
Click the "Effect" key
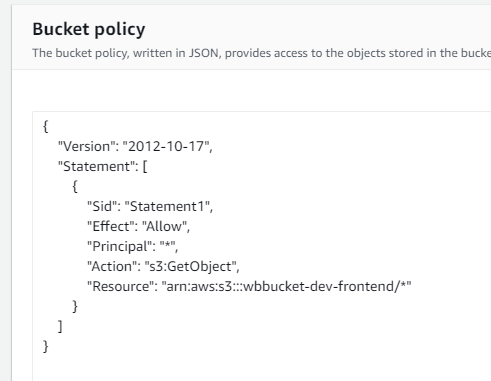coord(111,226)
